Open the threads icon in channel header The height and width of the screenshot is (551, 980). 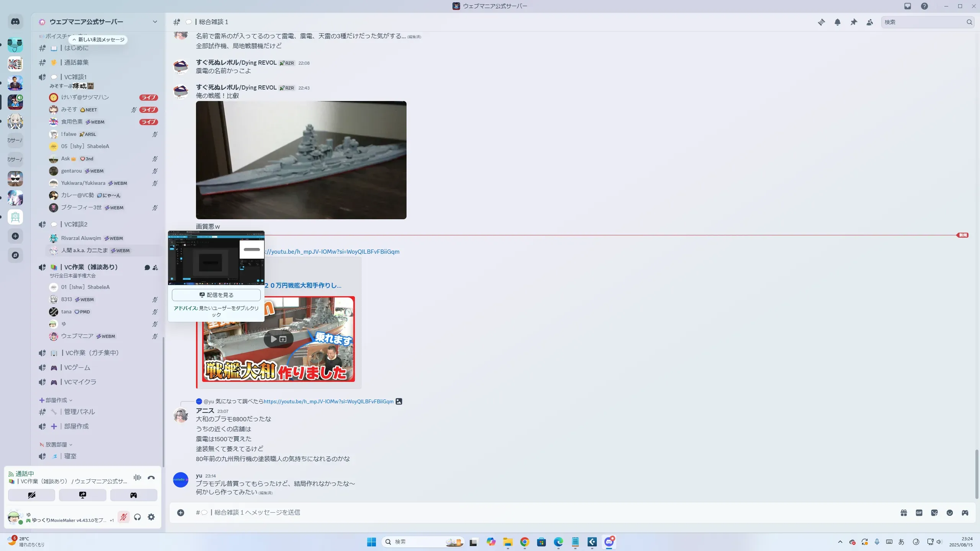tap(821, 22)
